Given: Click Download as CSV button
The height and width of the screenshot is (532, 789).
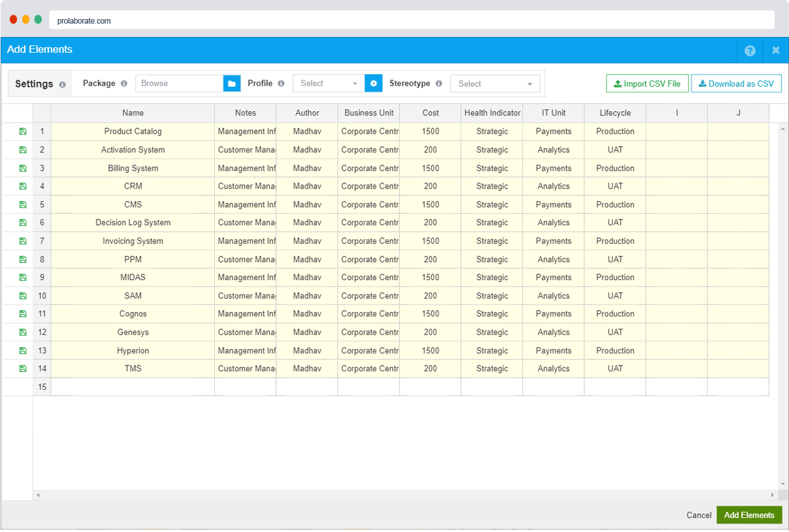Looking at the screenshot, I should [736, 84].
